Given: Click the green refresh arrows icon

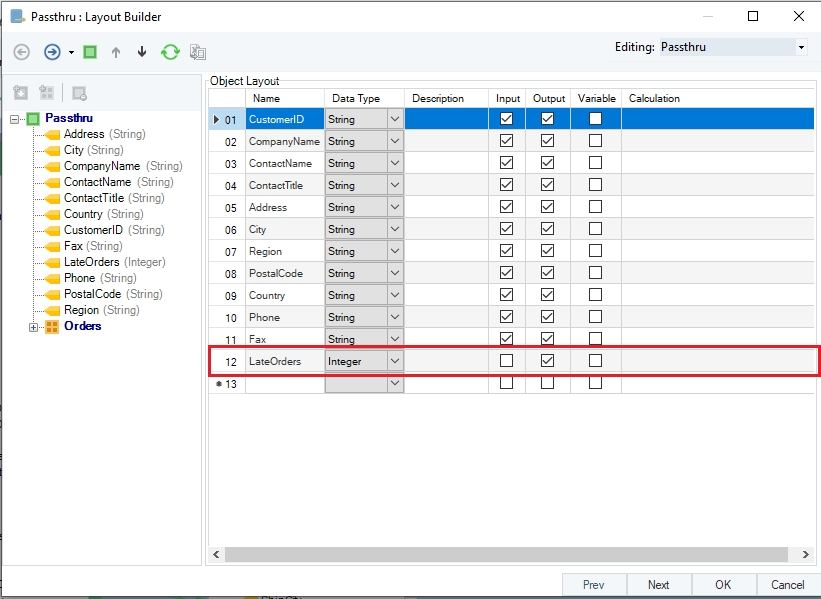Looking at the screenshot, I should coord(170,52).
